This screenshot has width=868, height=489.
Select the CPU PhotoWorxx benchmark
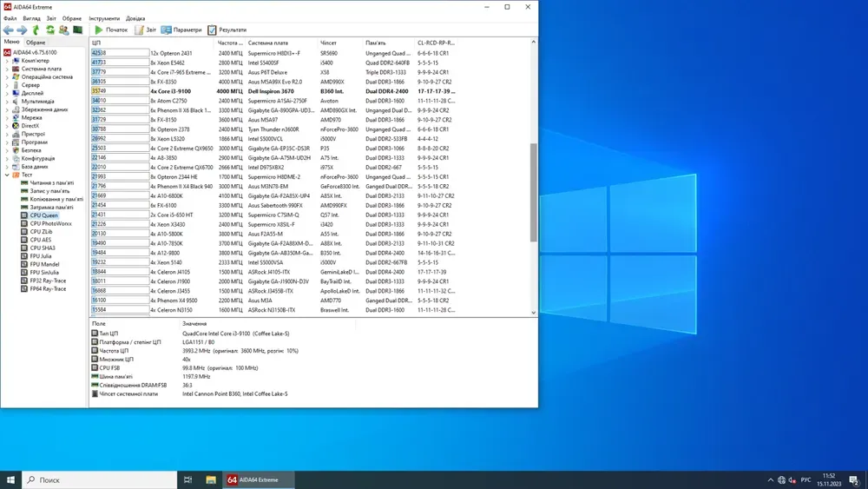point(50,223)
